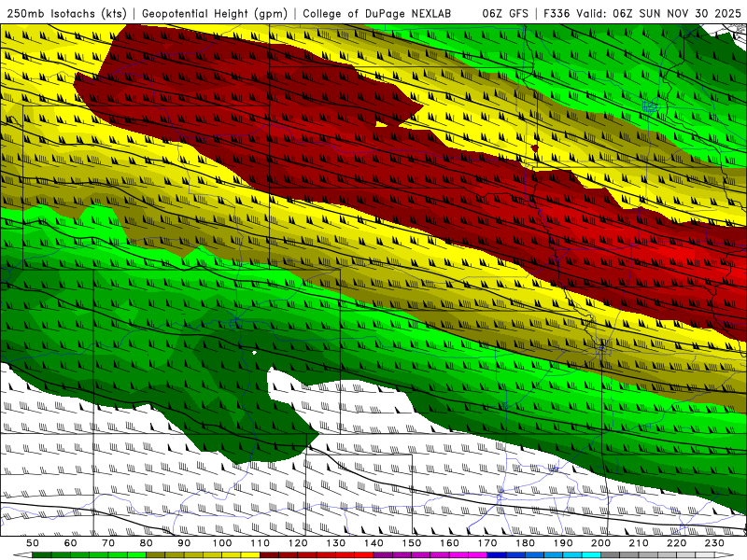Click the '50' value on the legend
The image size is (747, 560).
click(x=33, y=543)
